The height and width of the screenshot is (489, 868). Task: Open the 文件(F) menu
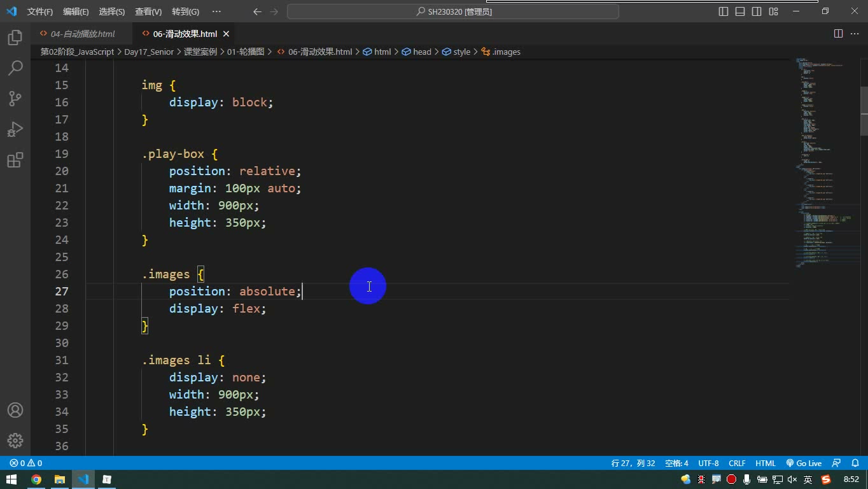tap(40, 11)
